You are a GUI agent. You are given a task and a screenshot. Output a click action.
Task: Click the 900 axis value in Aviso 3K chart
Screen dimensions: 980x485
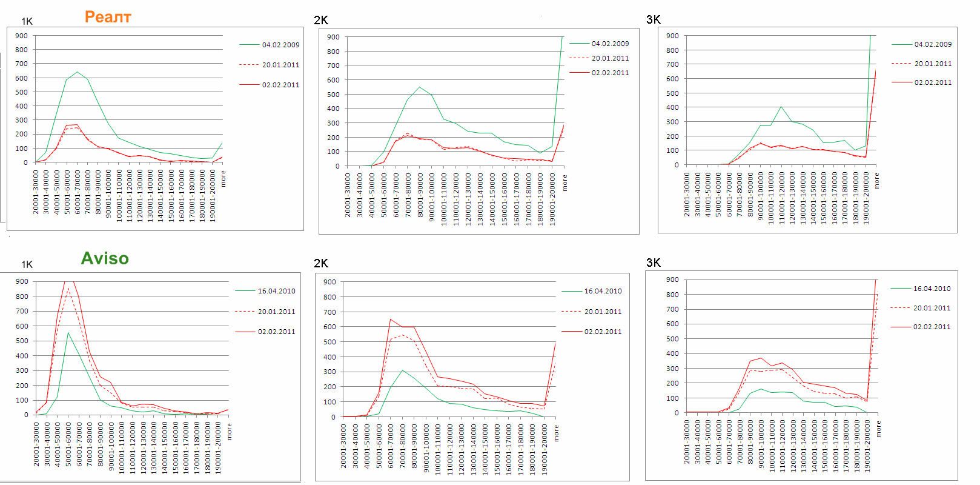pyautogui.click(x=672, y=279)
